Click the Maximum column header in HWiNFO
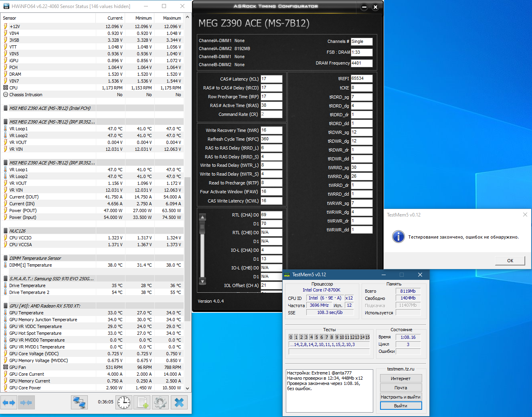The height and width of the screenshot is (417, 532). pos(169,18)
